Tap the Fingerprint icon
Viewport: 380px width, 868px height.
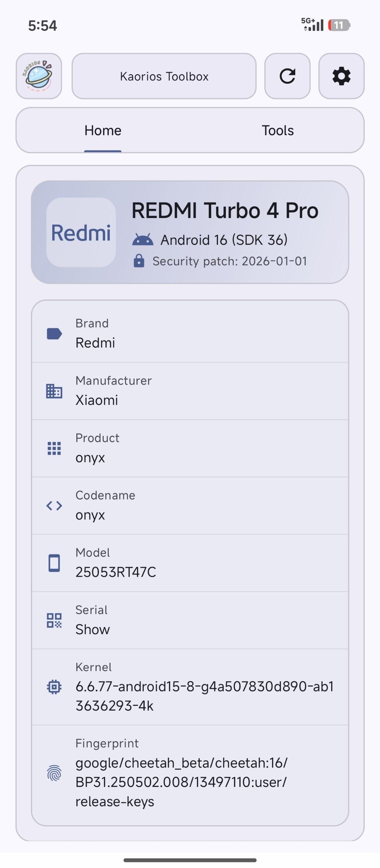[x=54, y=773]
